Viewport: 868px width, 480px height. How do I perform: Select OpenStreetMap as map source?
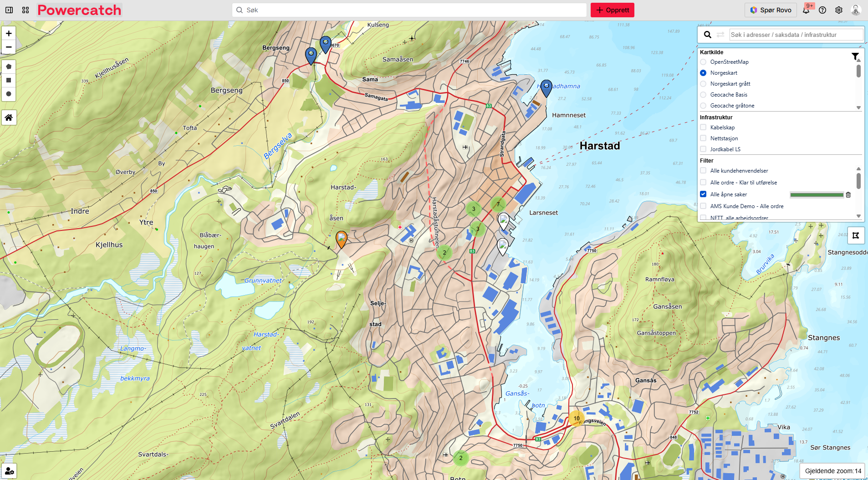(703, 62)
